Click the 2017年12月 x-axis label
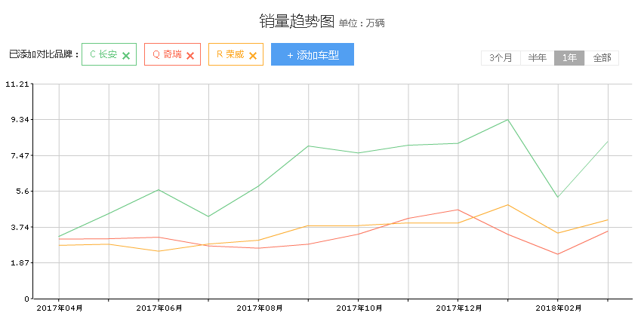Viewport: 644px width, 325px height. (458, 308)
